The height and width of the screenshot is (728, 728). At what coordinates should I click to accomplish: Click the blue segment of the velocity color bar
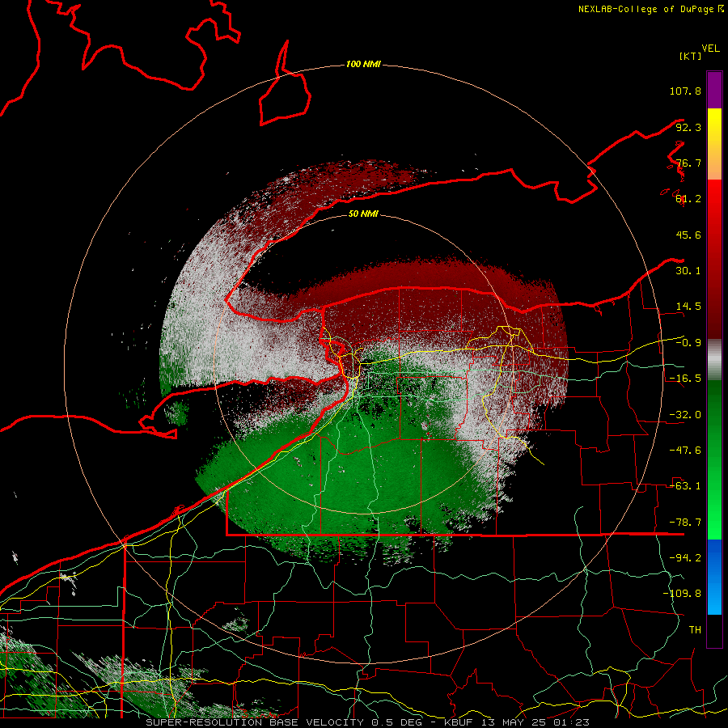click(x=714, y=577)
